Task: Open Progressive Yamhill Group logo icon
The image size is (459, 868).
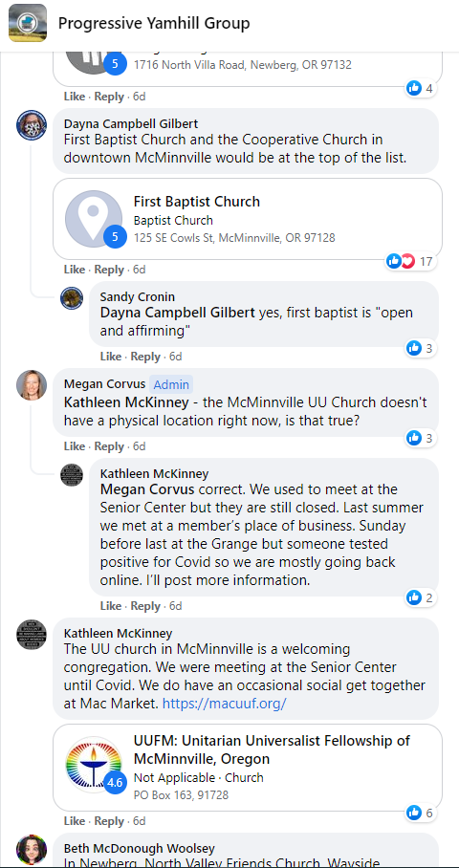Action: pos(28,23)
